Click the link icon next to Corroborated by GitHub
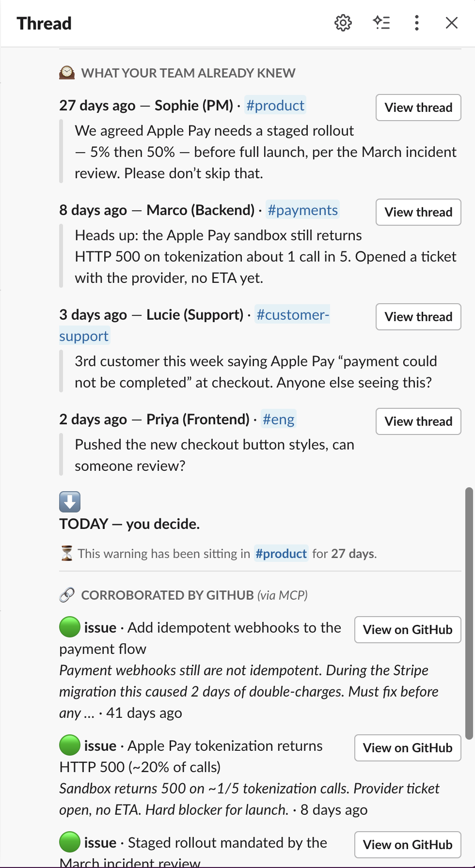This screenshot has width=475, height=868. [x=67, y=595]
